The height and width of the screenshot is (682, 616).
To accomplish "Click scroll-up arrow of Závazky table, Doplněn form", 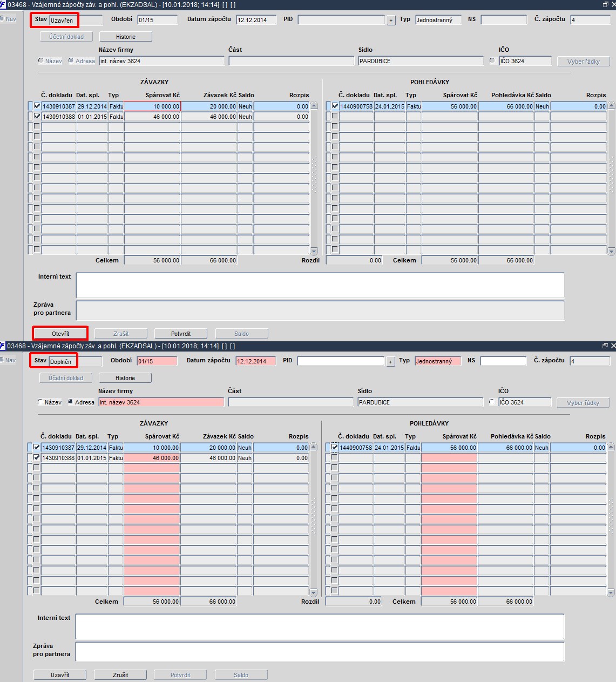I will click(x=314, y=447).
